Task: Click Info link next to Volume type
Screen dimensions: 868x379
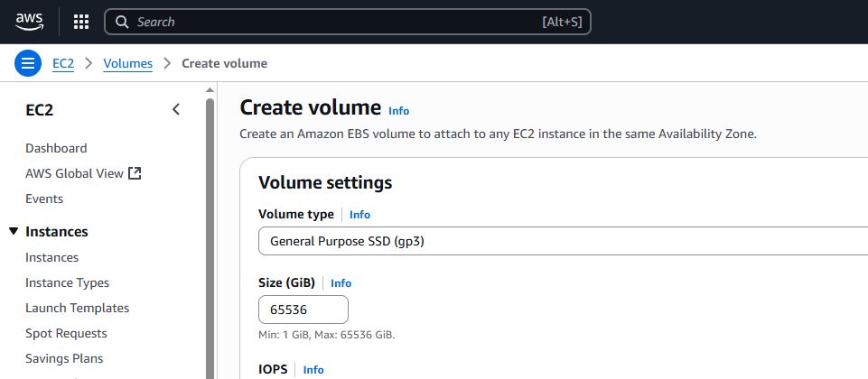Action: (359, 215)
